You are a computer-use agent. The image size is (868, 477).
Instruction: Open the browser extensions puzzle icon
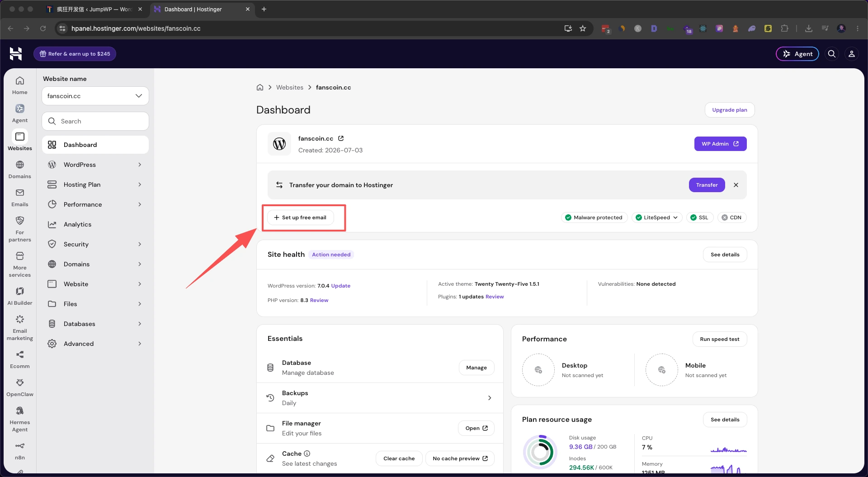tap(784, 28)
